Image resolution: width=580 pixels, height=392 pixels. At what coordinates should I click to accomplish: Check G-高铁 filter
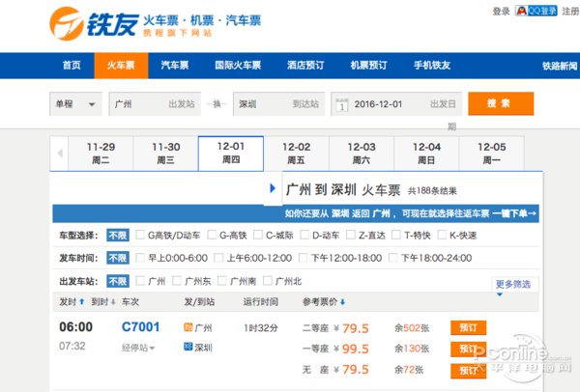tap(212, 235)
